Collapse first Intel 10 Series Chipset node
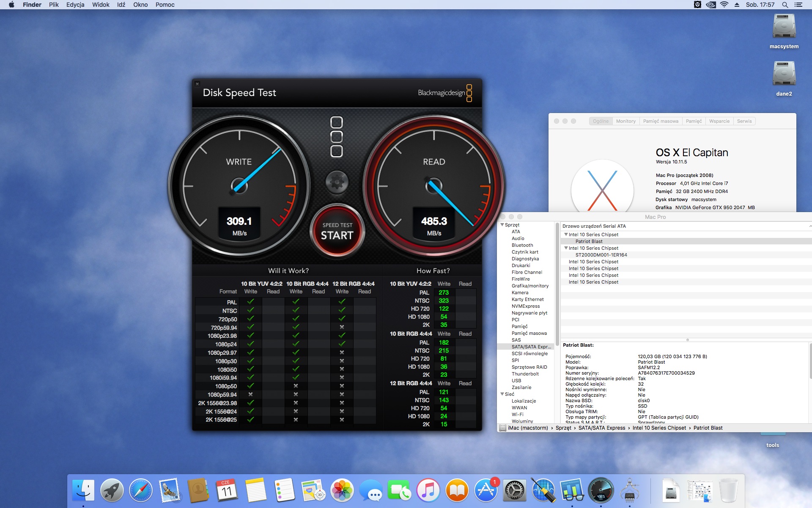Image resolution: width=812 pixels, height=508 pixels. coord(566,235)
